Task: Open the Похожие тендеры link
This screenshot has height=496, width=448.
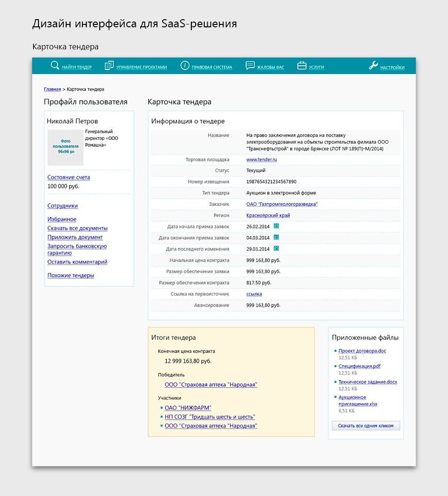Action: [71, 275]
